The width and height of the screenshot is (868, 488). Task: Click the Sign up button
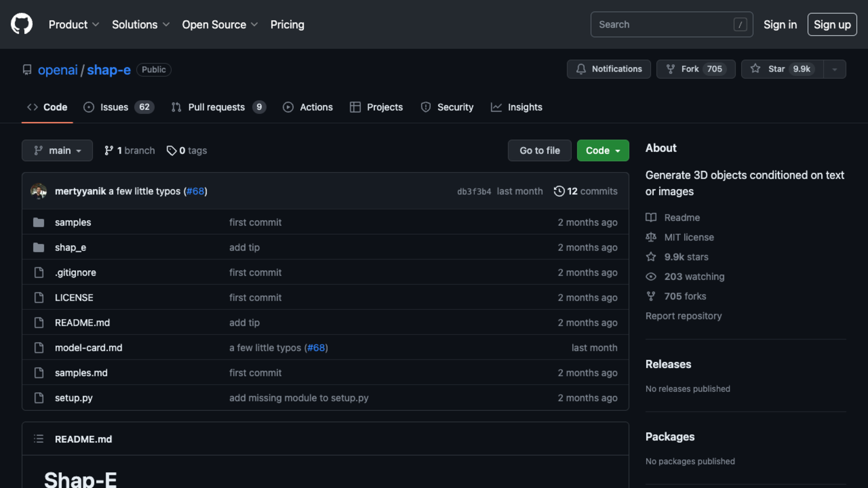(832, 24)
